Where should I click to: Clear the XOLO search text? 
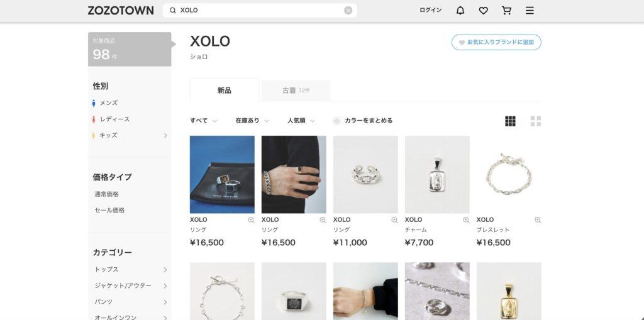348,11
